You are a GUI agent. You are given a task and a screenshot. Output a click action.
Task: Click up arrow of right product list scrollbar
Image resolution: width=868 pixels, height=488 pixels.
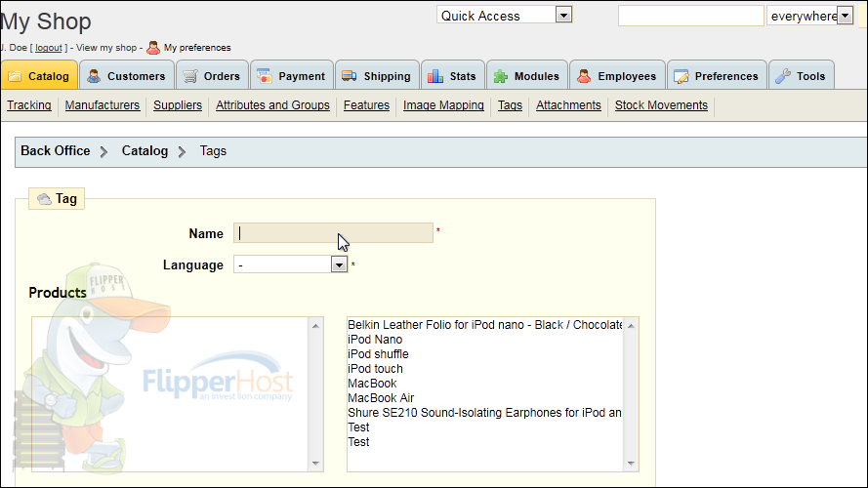point(631,326)
